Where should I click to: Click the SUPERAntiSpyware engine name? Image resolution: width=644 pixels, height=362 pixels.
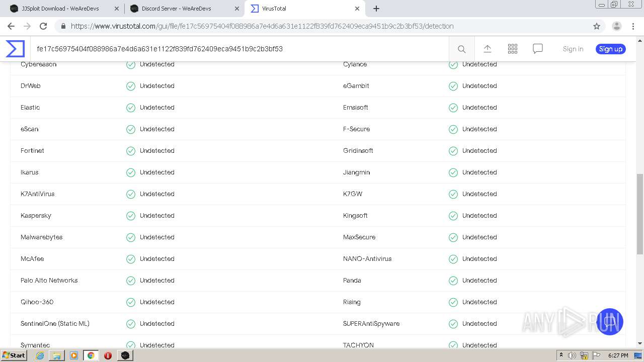point(371,323)
